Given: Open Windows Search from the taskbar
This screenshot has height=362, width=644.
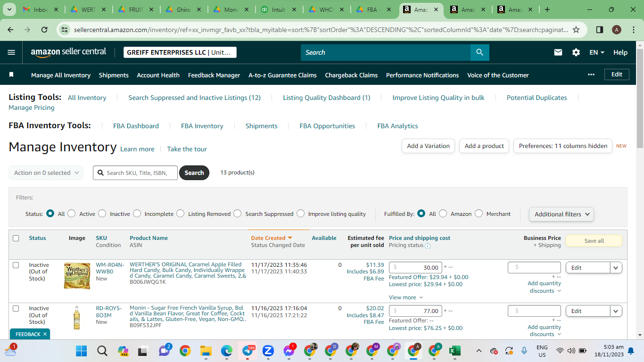Looking at the screenshot, I should [x=102, y=351].
